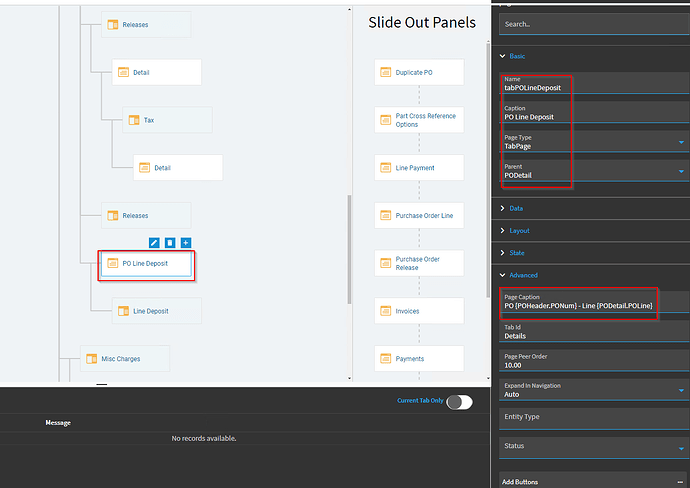
Task: Toggle the Current Tab Only switch
Action: [x=459, y=402]
